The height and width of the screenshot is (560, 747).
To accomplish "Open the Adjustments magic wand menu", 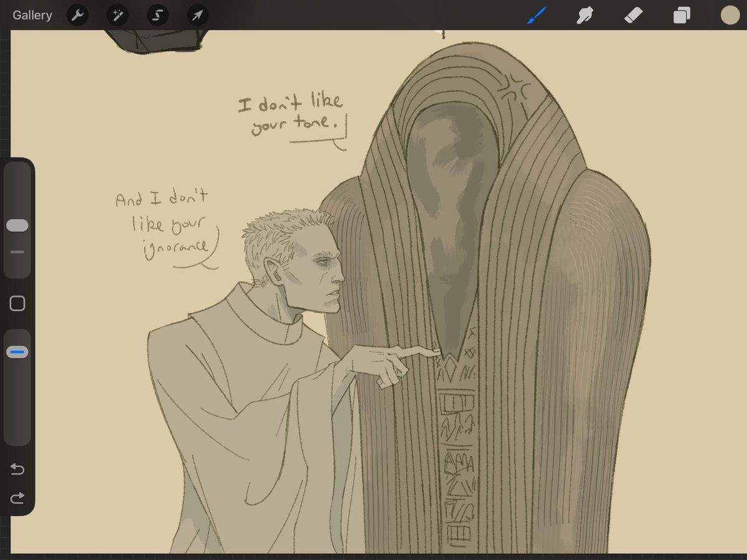I will tap(116, 15).
